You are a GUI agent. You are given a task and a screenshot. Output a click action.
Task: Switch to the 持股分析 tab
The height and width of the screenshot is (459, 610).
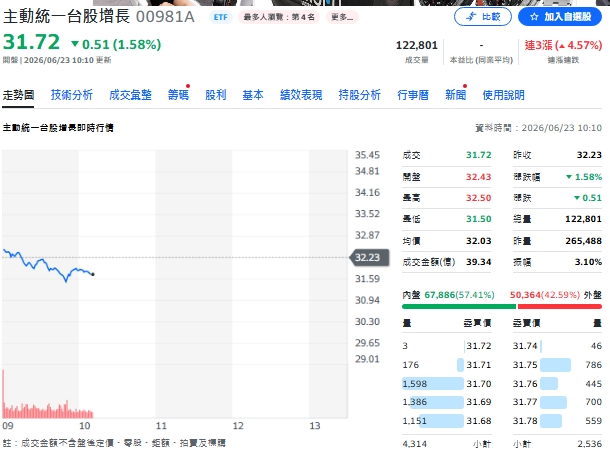pyautogui.click(x=359, y=95)
